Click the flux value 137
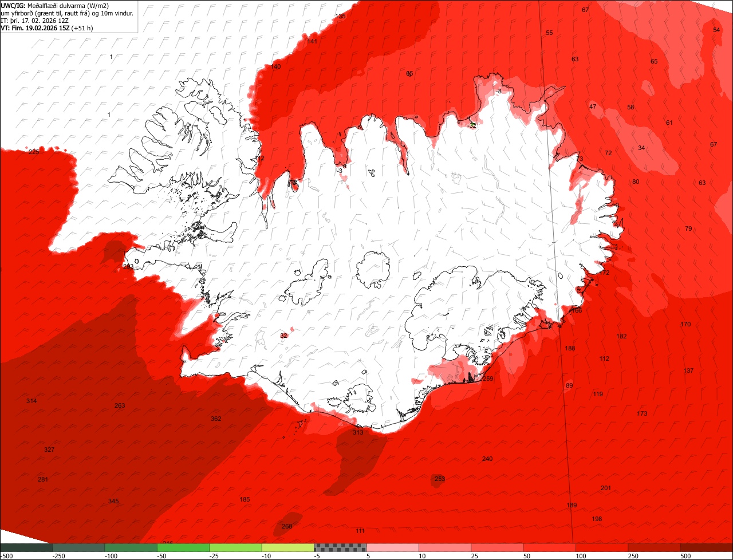Viewport: 733px width, 560px height. tap(688, 370)
